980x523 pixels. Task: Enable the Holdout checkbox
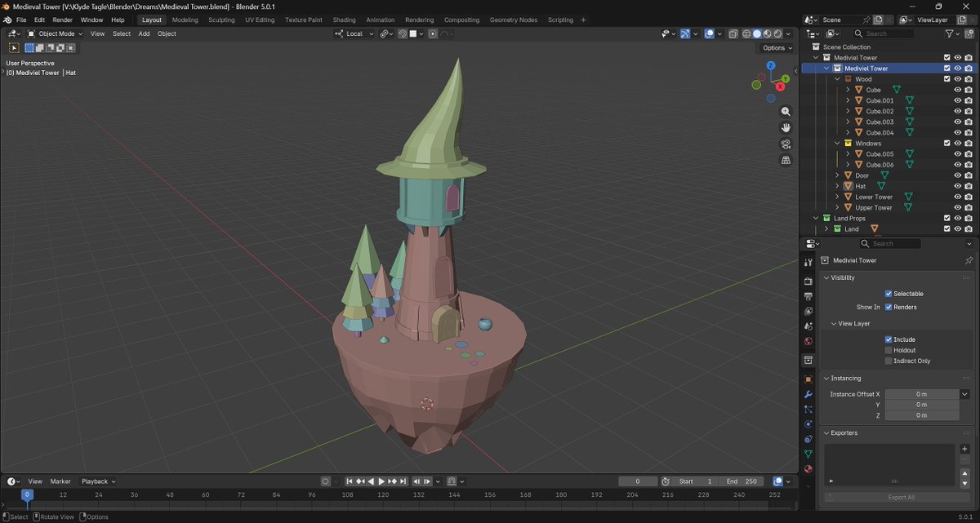tap(889, 350)
